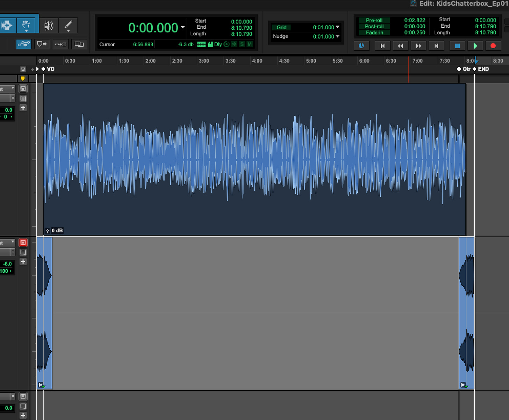The width and height of the screenshot is (509, 420).
Task: Open Nudge value dropdown arrow
Action: coord(337,36)
